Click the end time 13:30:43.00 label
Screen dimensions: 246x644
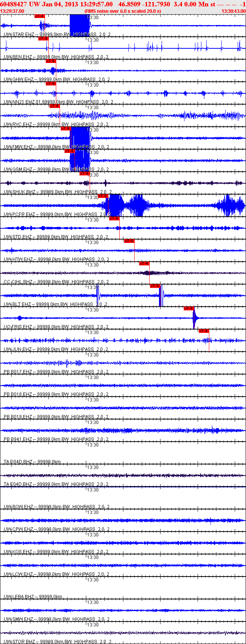[234, 11]
